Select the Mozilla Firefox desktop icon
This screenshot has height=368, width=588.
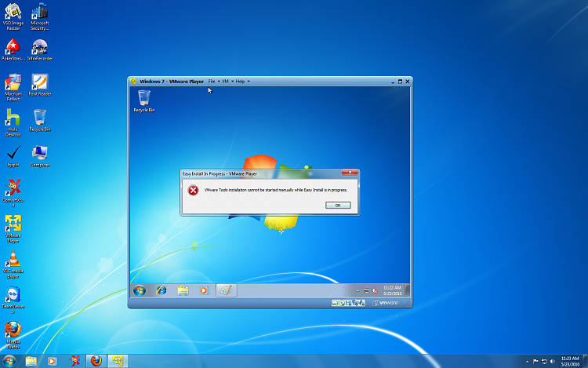(x=13, y=335)
